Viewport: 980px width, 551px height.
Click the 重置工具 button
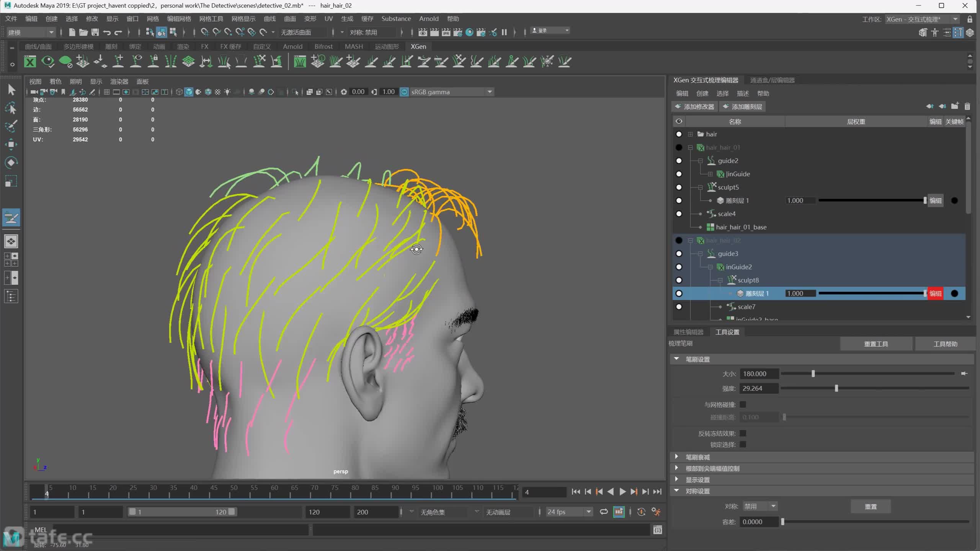click(876, 344)
